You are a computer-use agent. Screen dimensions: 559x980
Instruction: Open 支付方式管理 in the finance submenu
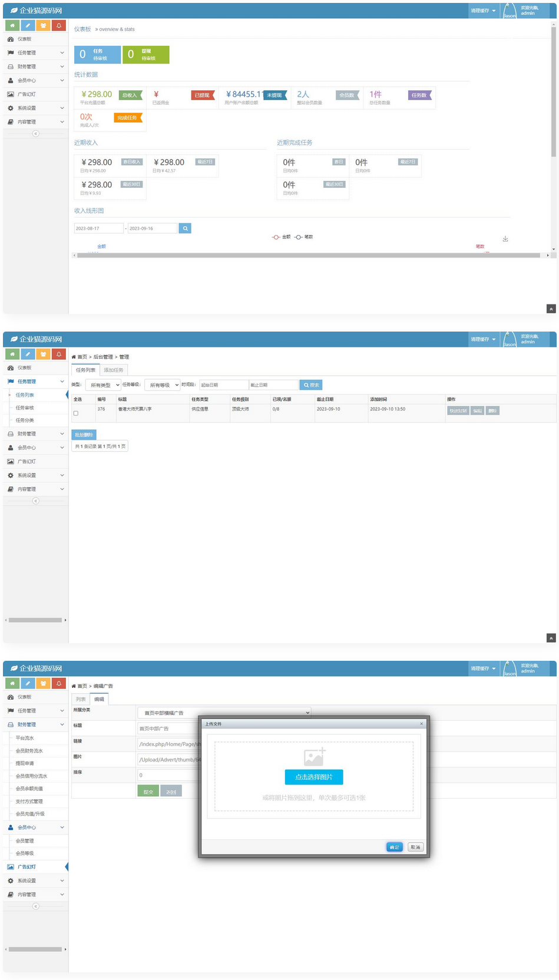(29, 802)
